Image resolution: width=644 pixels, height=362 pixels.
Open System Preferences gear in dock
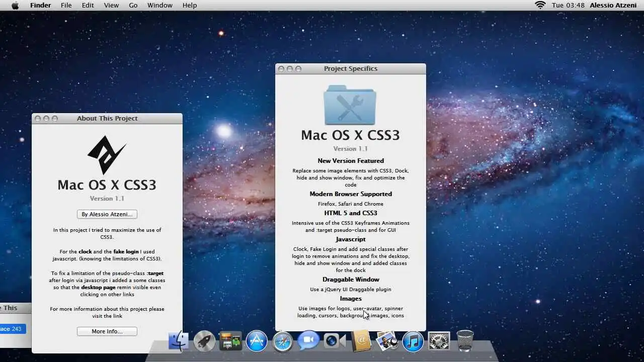(x=439, y=341)
